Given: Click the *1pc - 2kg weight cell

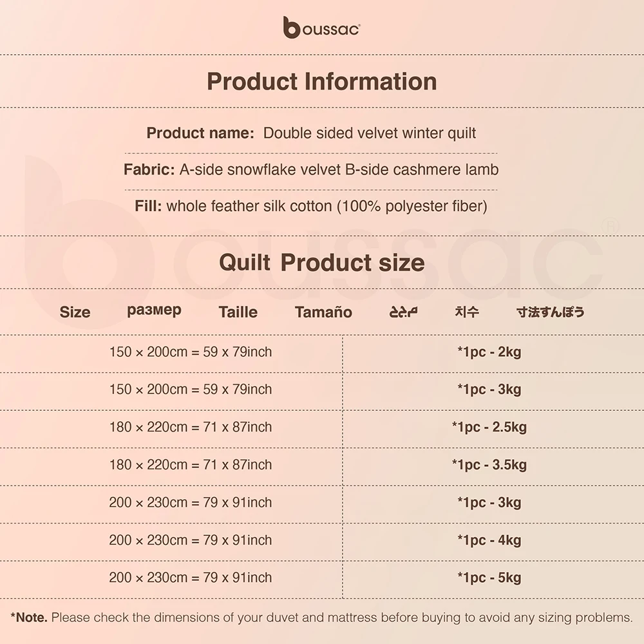Looking at the screenshot, I should coord(489,352).
